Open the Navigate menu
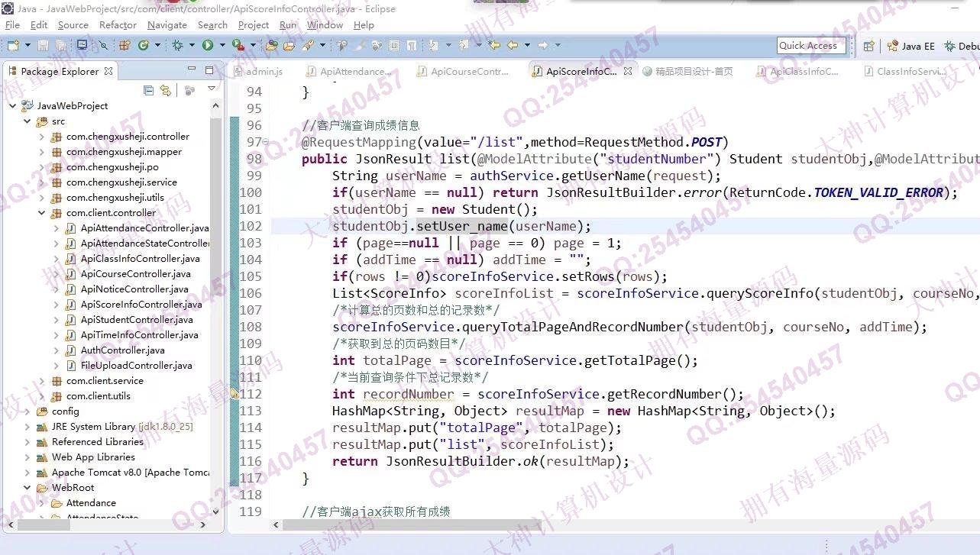980x555 pixels. coord(167,24)
